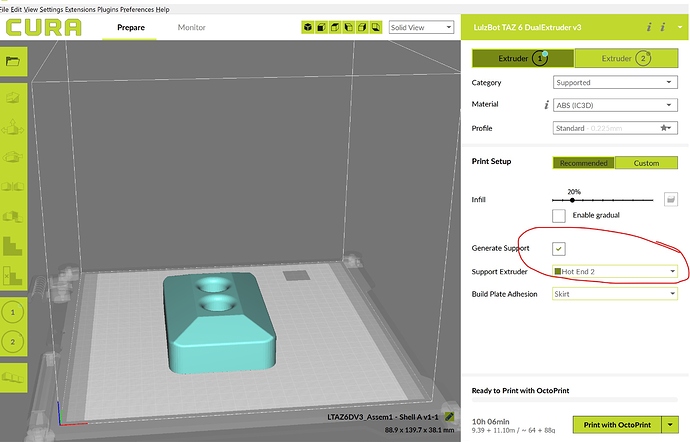
Task: Open the Settings menu
Action: [51, 9]
